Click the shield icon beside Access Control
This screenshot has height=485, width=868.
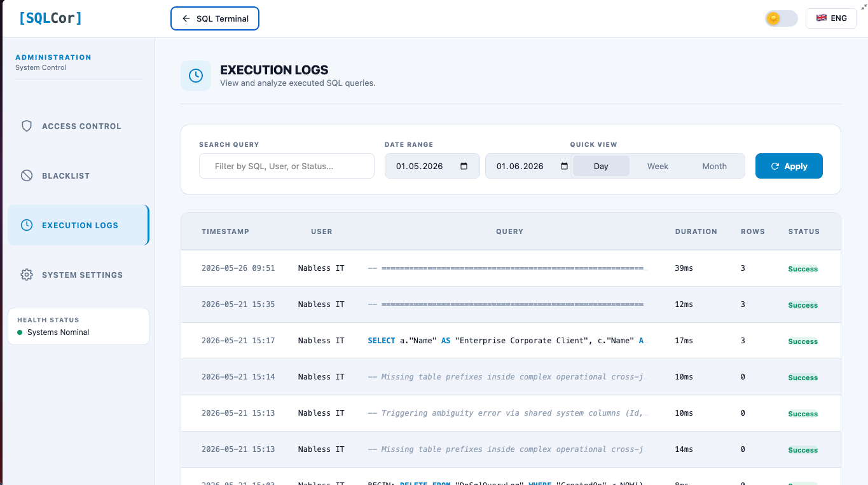point(27,126)
